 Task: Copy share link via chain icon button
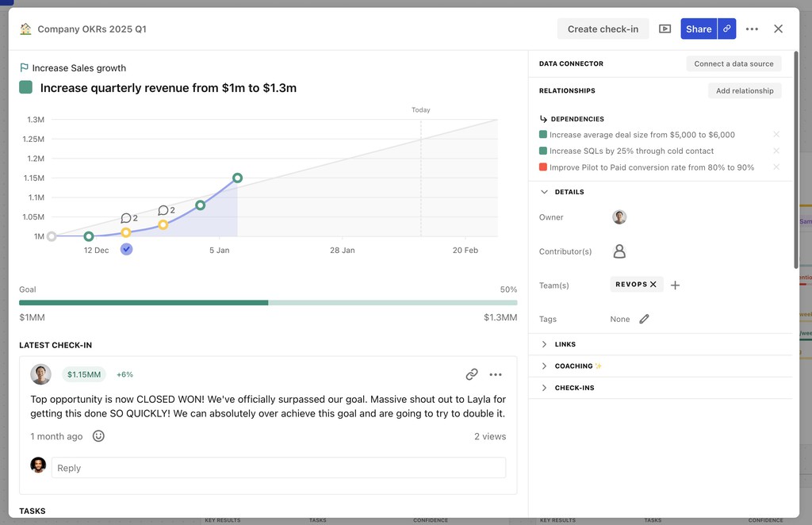(x=727, y=29)
